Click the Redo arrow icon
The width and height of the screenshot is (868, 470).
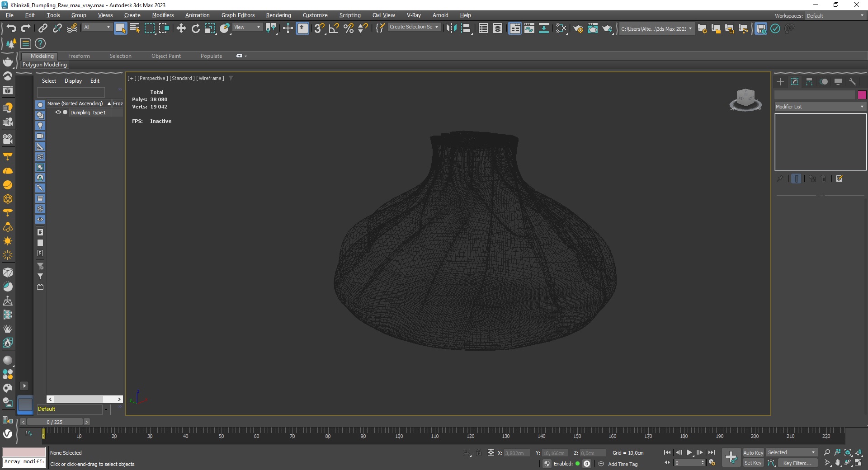[x=26, y=28]
